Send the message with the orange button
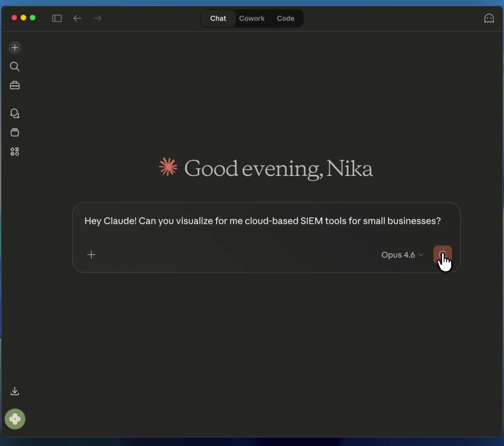This screenshot has height=446, width=504. coord(442,254)
